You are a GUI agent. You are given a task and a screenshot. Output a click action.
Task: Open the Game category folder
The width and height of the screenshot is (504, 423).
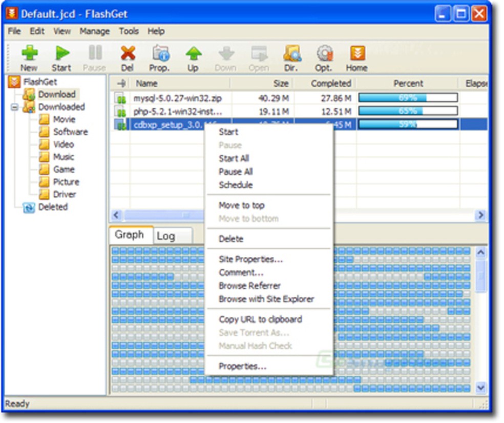[64, 170]
